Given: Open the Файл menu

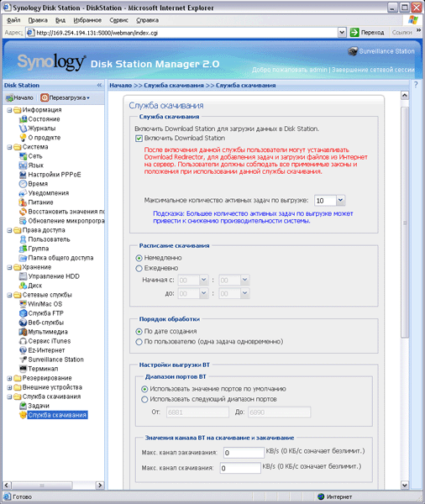Looking at the screenshot, I should point(13,20).
